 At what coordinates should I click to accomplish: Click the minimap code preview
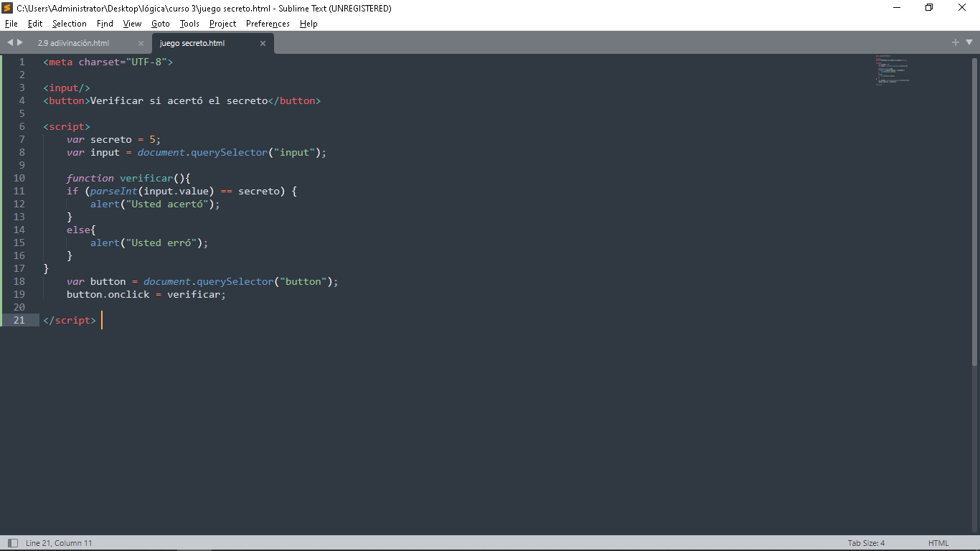point(892,70)
